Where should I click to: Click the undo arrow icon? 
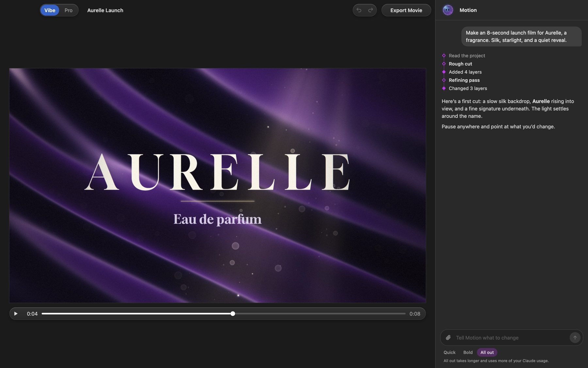click(359, 10)
